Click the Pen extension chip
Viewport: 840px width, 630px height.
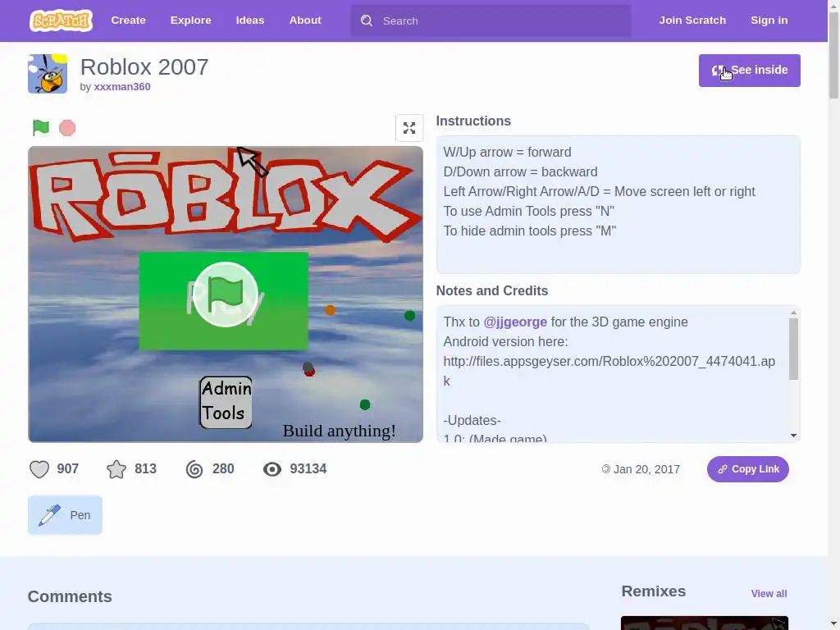coord(65,515)
